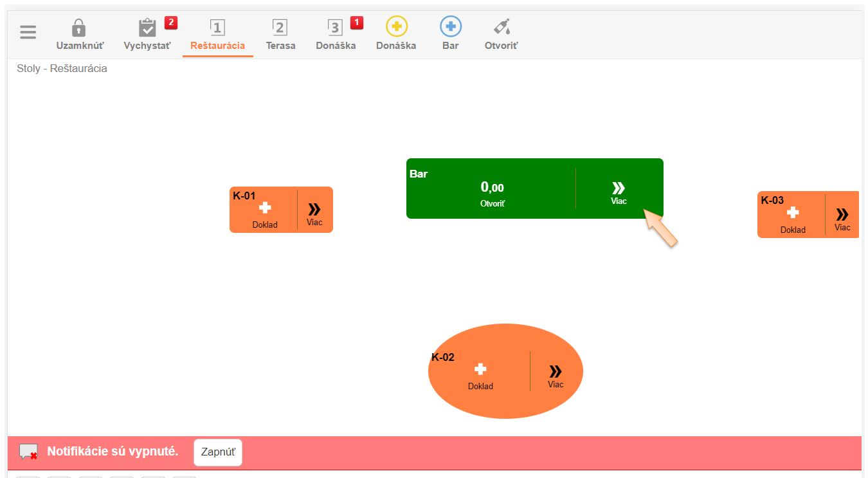The image size is (868, 478).
Task: Click the Uzamknúť lock icon
Action: tap(79, 28)
